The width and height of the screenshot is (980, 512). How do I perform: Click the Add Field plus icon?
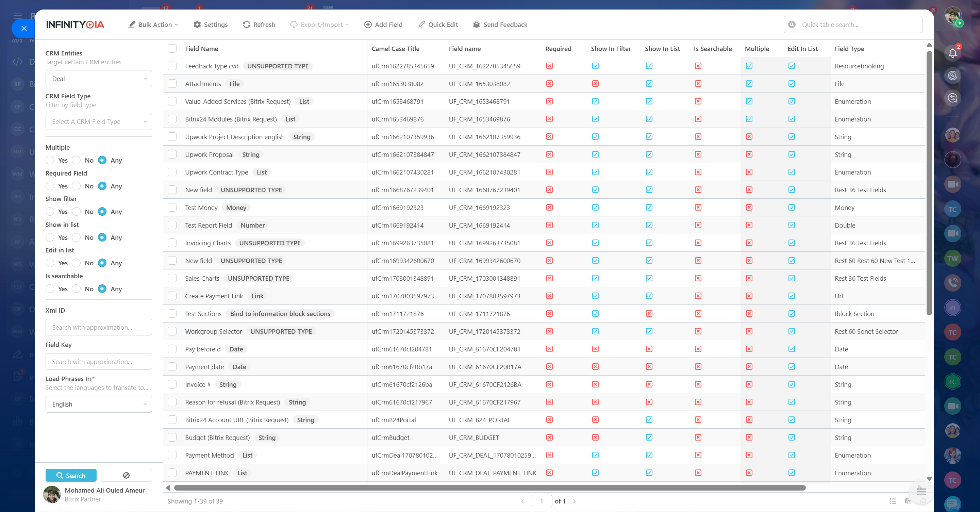pos(368,25)
